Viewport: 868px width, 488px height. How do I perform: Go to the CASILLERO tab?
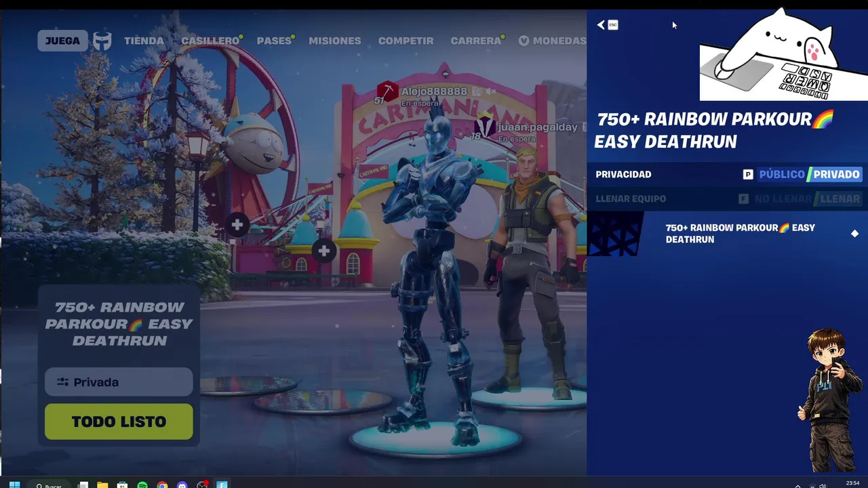pyautogui.click(x=210, y=41)
